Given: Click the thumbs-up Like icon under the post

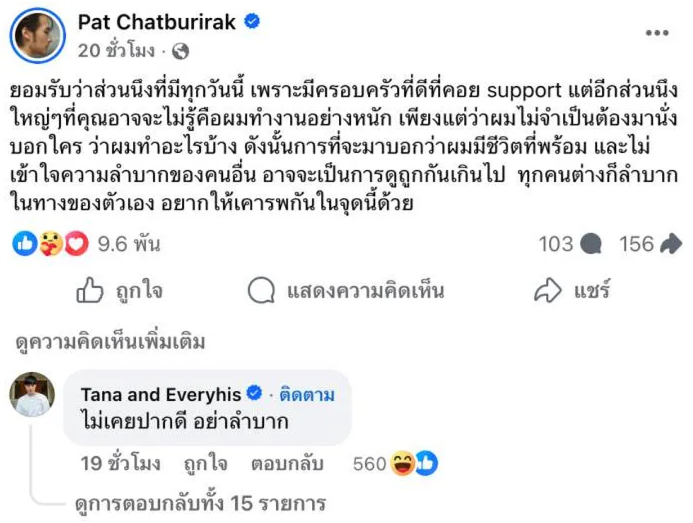Looking at the screenshot, I should pyautogui.click(x=91, y=291).
